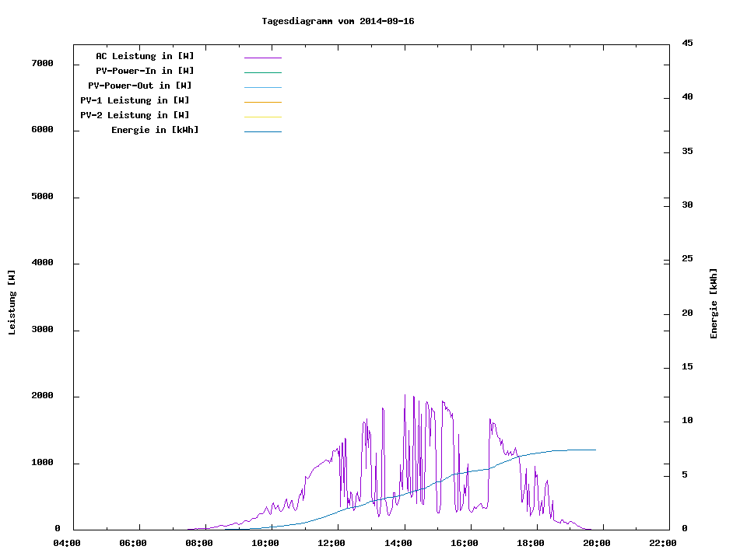Select the PV-Power-Out legend label
Screen dimensions: 747x560
click(x=140, y=86)
